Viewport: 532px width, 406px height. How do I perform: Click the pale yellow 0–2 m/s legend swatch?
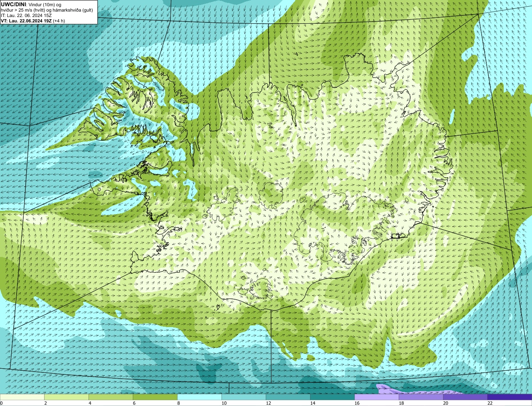coord(22,397)
